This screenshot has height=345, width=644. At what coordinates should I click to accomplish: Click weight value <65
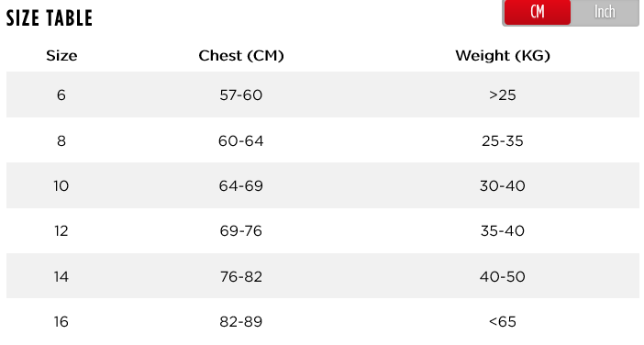click(503, 321)
